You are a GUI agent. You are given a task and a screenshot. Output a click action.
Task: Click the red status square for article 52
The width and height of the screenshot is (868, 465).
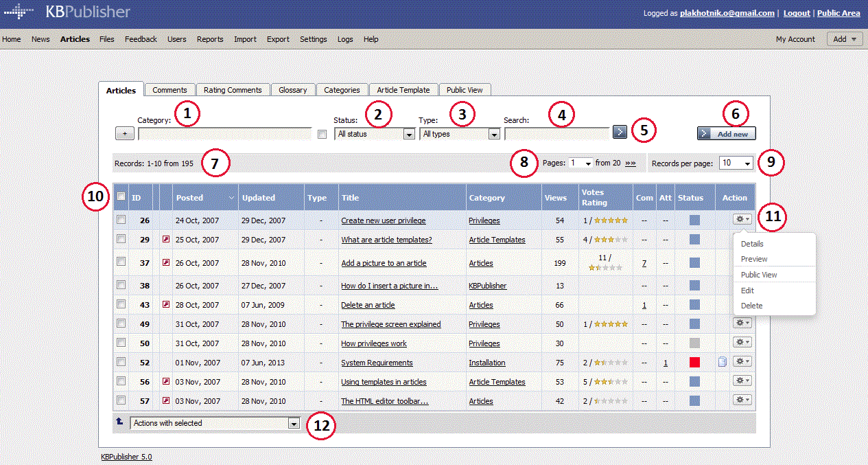click(x=694, y=363)
